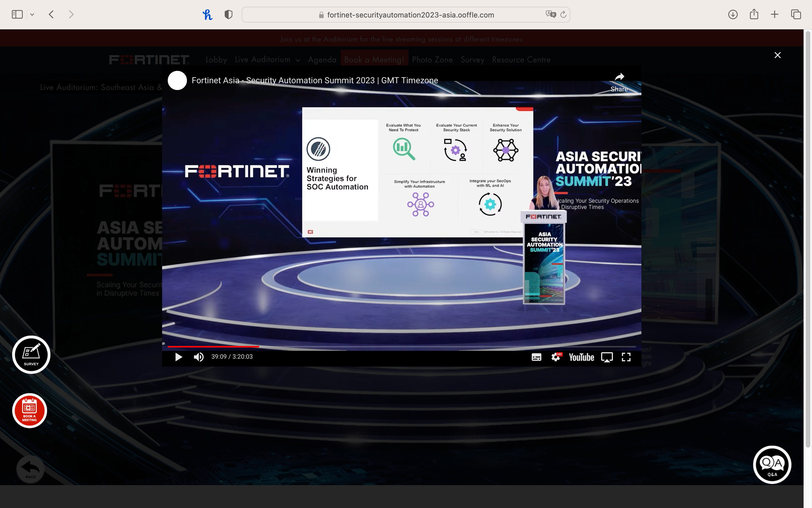Image resolution: width=812 pixels, height=508 pixels.
Task: Show Safari sidebar
Action: pos(17,14)
